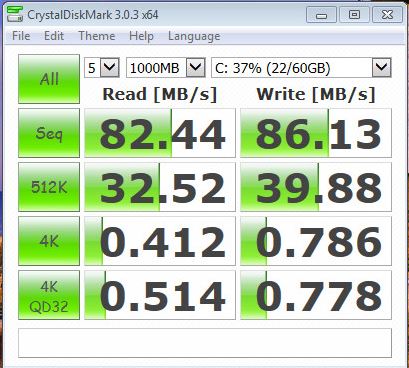Start the 512K benchmark test
This screenshot has height=368, width=409.
tap(49, 187)
